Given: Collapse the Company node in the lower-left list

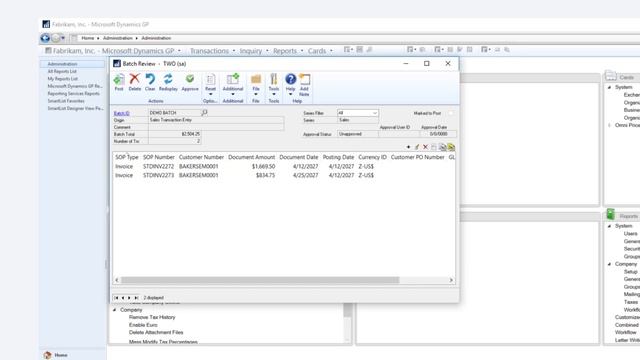Looking at the screenshot, I should click(x=114, y=310).
